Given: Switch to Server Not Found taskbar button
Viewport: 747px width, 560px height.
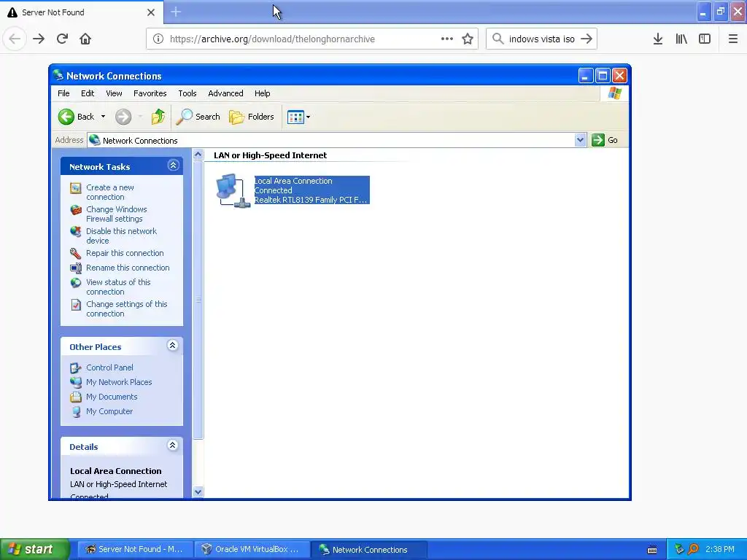Looking at the screenshot, I should [134, 549].
